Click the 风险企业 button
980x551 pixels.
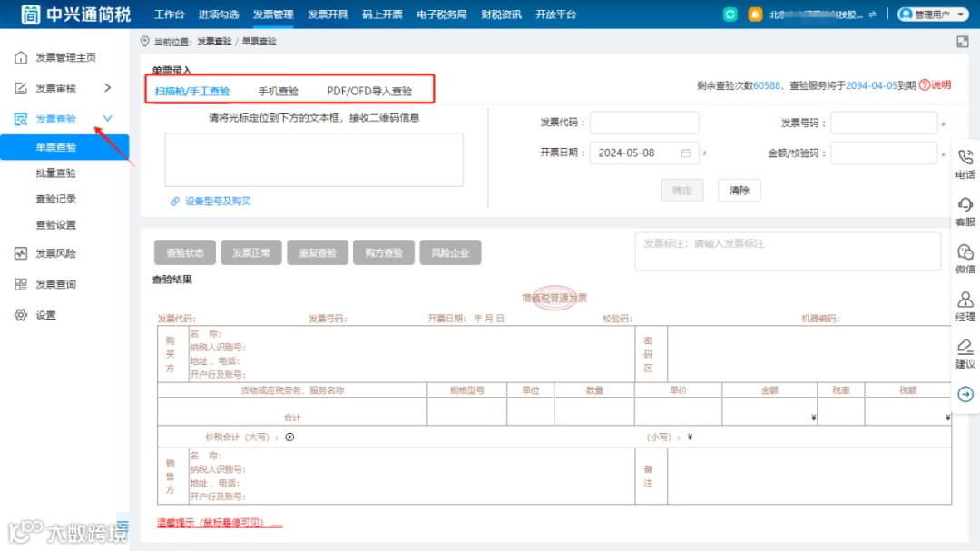450,252
